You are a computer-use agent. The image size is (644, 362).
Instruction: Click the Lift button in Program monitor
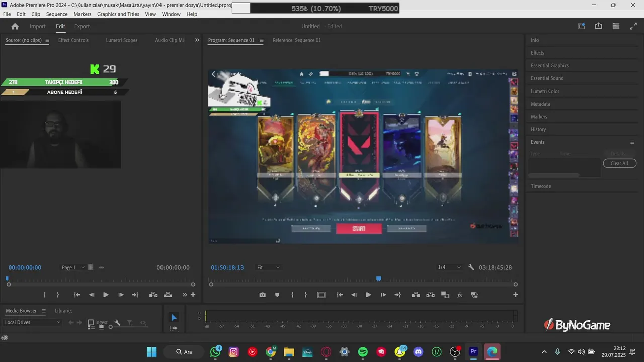pyautogui.click(x=416, y=295)
